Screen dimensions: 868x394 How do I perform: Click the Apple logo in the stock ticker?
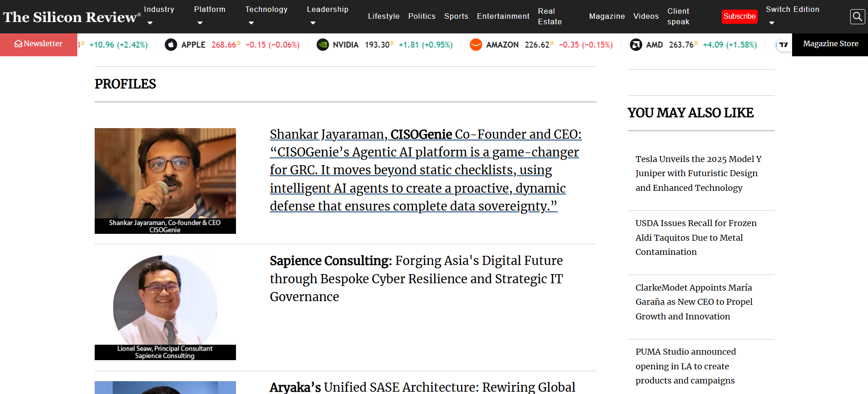(x=171, y=44)
